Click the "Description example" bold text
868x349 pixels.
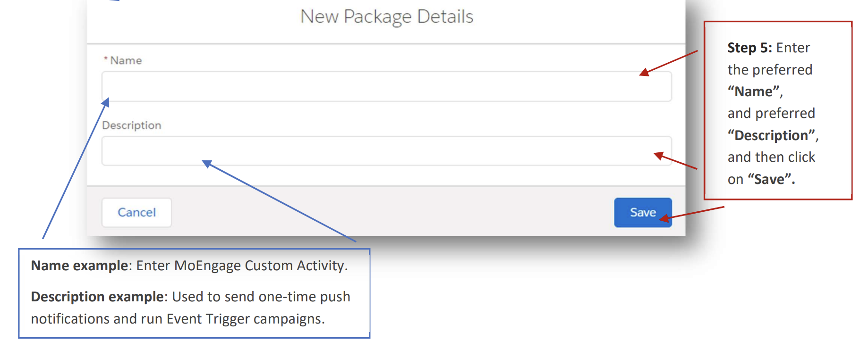pos(97,297)
